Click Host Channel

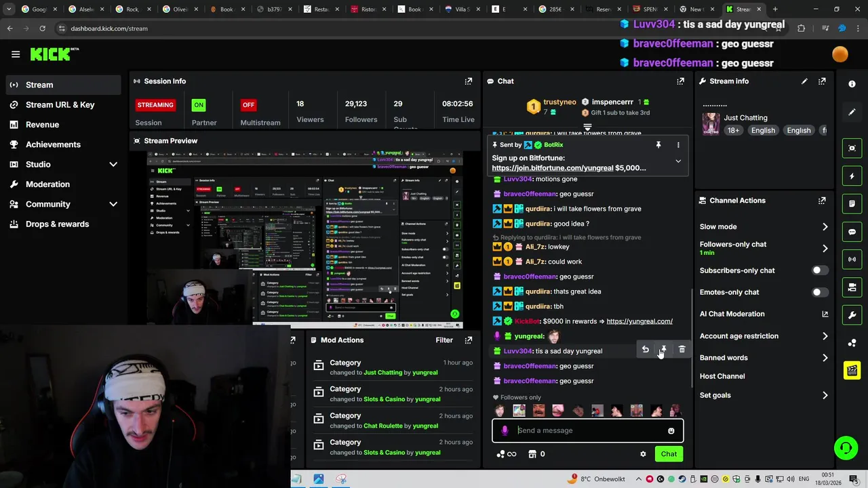click(x=722, y=376)
